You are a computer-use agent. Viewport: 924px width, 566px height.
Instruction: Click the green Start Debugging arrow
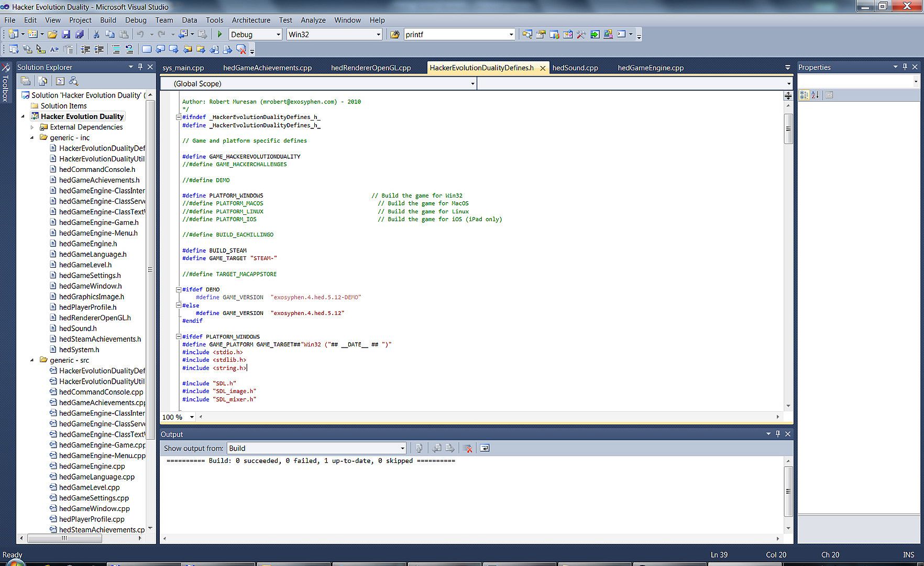coord(220,35)
